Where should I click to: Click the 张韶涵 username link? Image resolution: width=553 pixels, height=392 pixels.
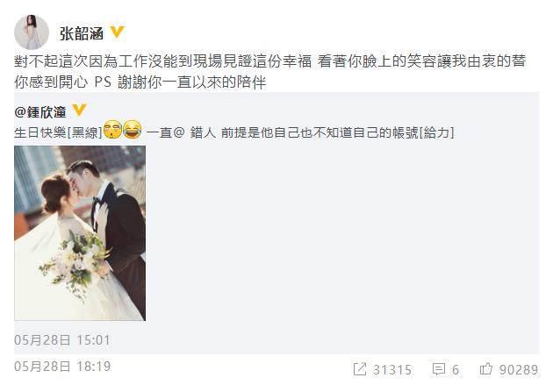click(x=82, y=34)
